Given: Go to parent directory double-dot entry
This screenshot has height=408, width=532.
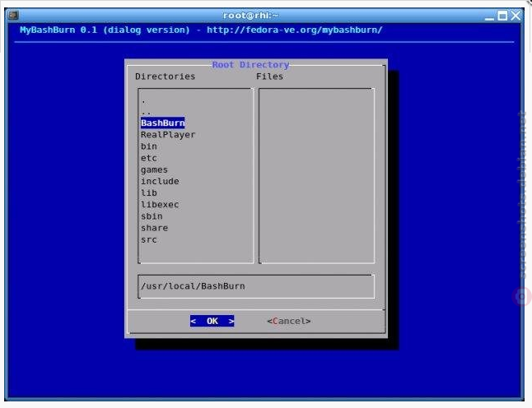Looking at the screenshot, I should pyautogui.click(x=147, y=112).
